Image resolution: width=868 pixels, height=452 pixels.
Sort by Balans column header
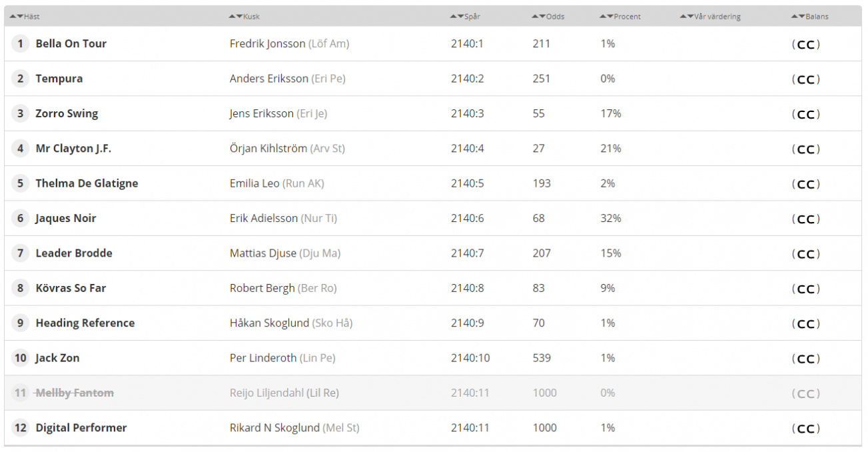click(x=809, y=17)
